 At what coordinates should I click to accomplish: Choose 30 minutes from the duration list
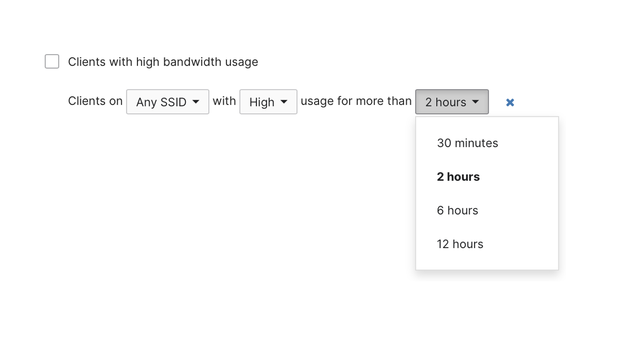(467, 143)
